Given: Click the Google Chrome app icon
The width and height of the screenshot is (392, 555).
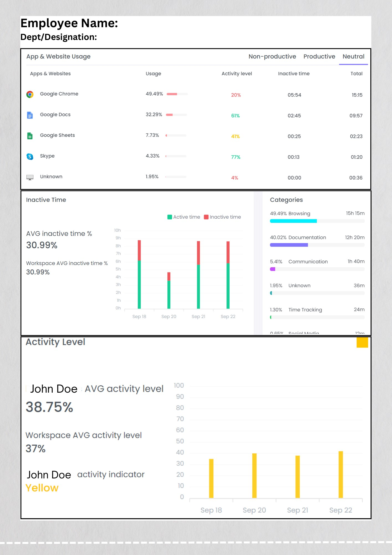Looking at the screenshot, I should [x=30, y=94].
